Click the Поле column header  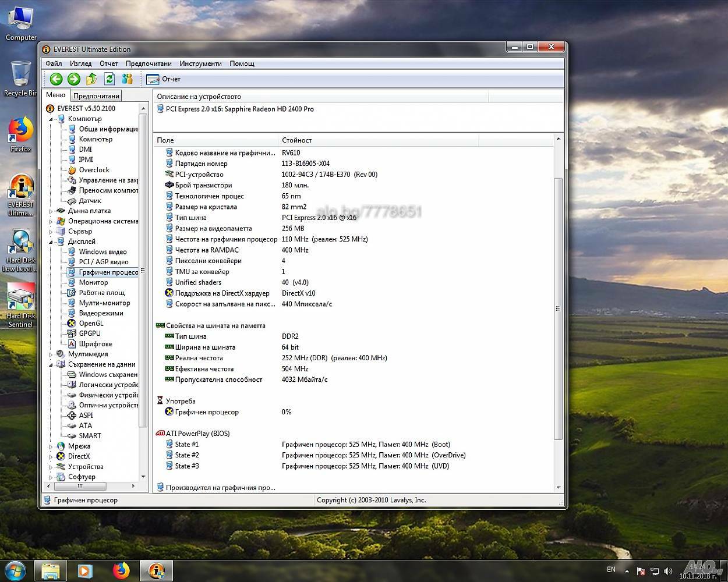[x=216, y=140]
